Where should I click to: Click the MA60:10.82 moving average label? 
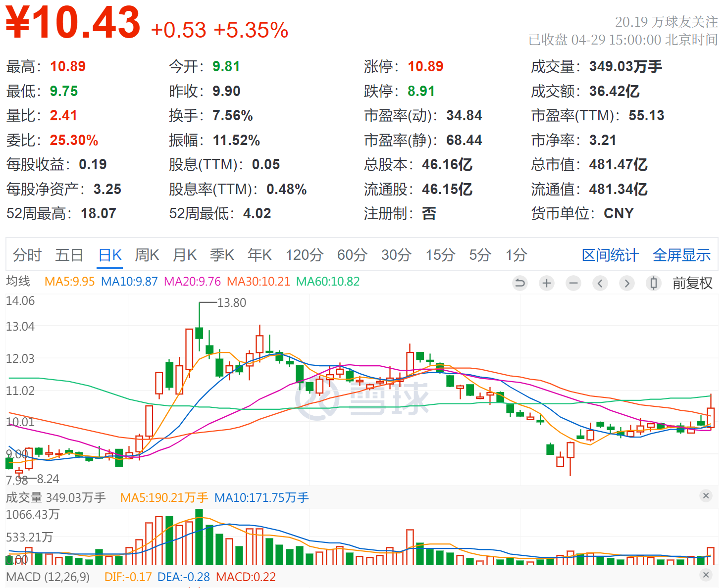pos(328,282)
